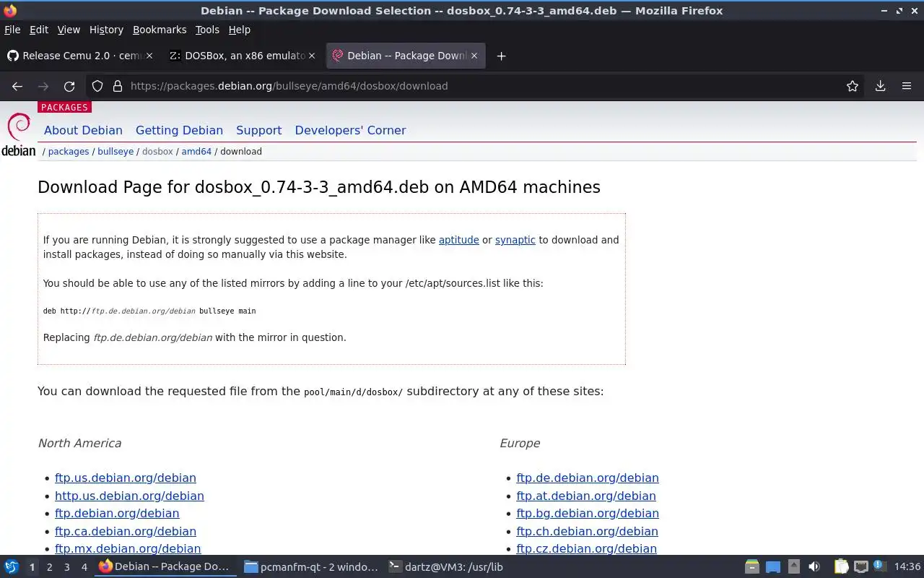Switch to the Release Cemu 2.0 tab
Image resolution: width=924 pixels, height=578 pixels.
[79, 56]
